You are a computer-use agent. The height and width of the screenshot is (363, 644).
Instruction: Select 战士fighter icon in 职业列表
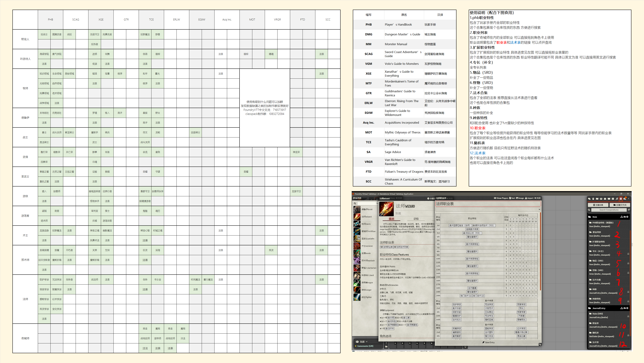click(357, 297)
